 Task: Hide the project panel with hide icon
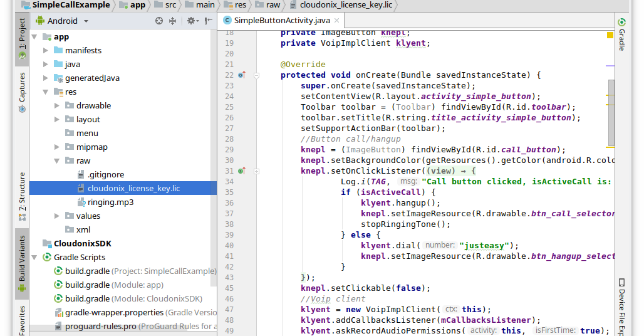pyautogui.click(x=209, y=21)
